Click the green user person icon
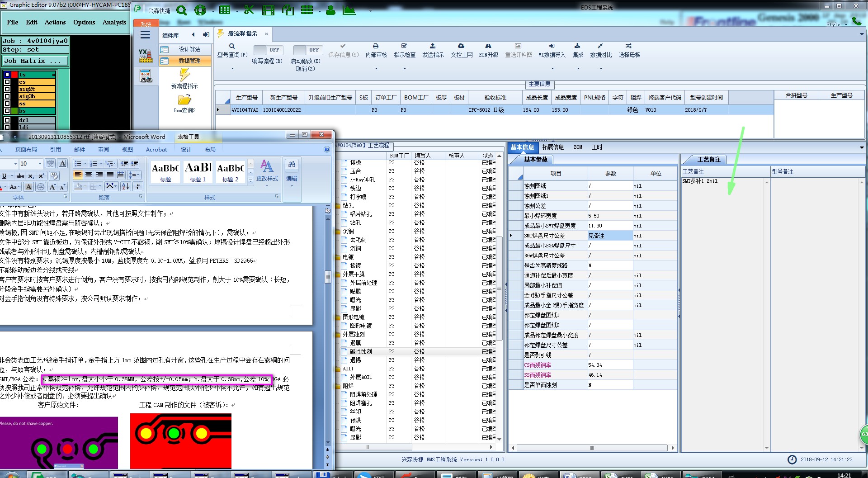The image size is (868, 478). [330, 10]
